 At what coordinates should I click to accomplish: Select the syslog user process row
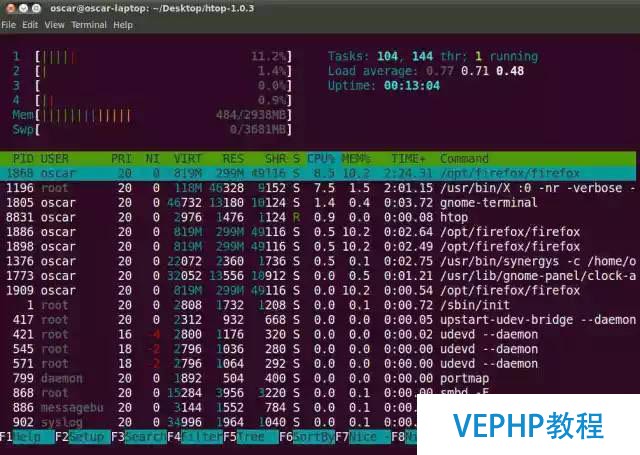click(208, 422)
